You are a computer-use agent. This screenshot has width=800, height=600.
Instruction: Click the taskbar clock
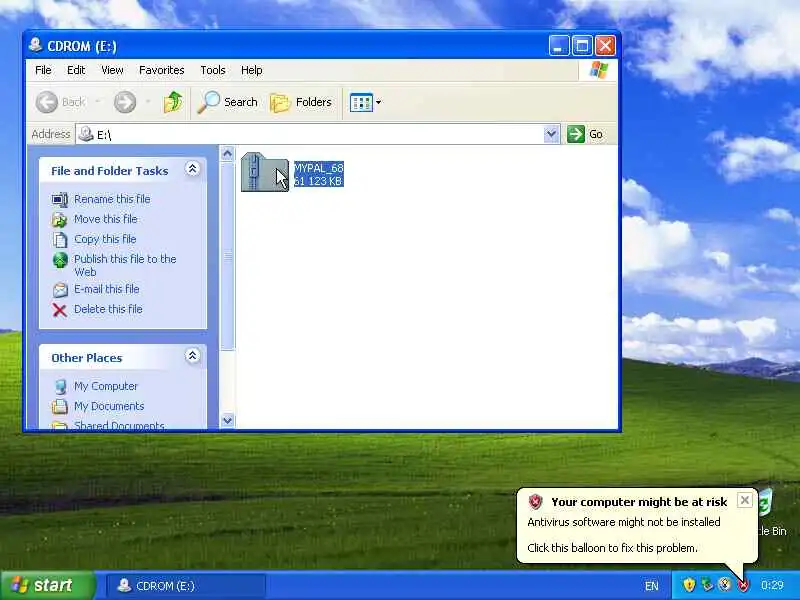[772, 585]
